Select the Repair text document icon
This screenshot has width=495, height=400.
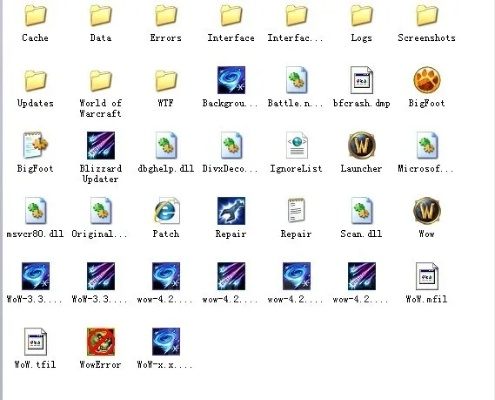(x=297, y=211)
